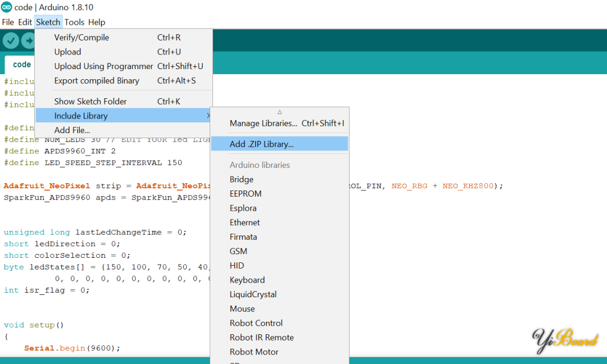Choose Add .ZIP Library...

[279, 144]
